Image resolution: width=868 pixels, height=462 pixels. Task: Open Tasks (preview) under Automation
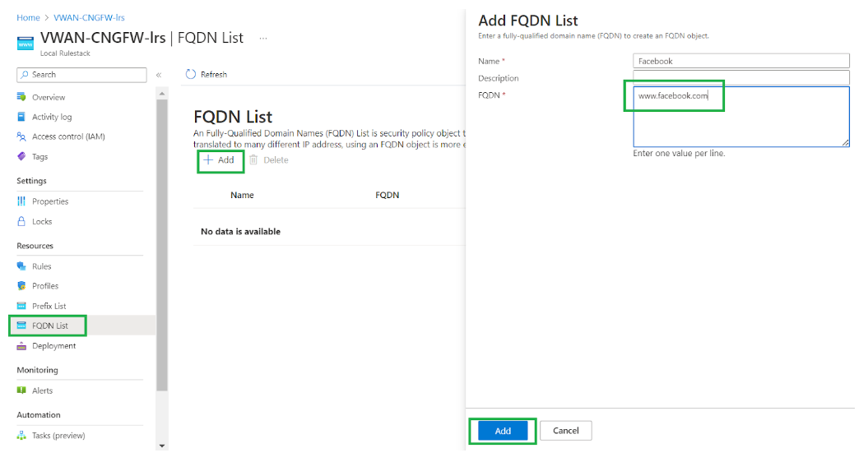(x=58, y=436)
